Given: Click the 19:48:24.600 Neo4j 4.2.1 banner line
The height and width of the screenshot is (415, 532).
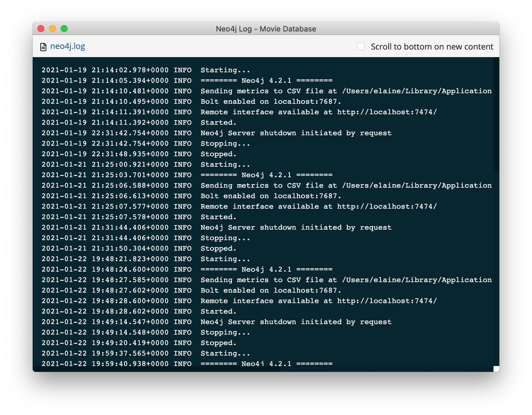Looking at the screenshot, I should [187, 269].
